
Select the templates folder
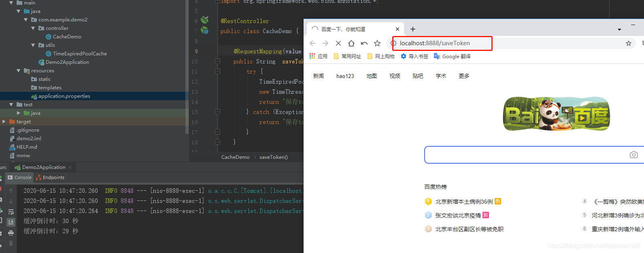click(x=47, y=88)
